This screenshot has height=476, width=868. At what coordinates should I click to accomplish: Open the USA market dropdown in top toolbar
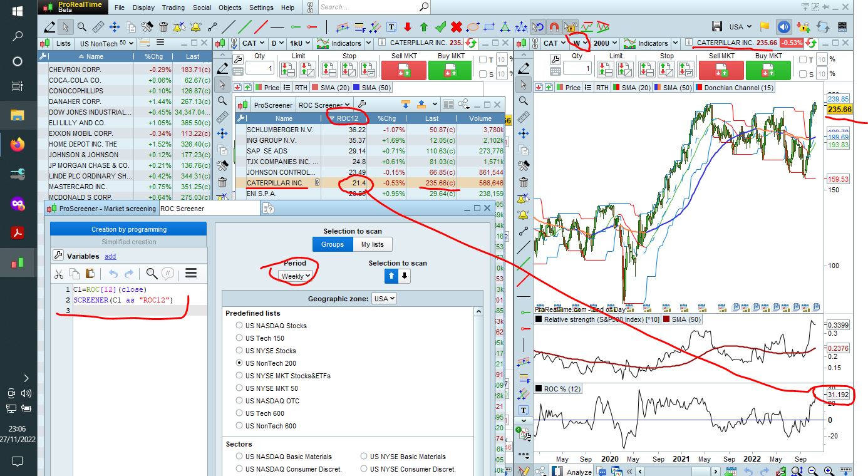[741, 27]
